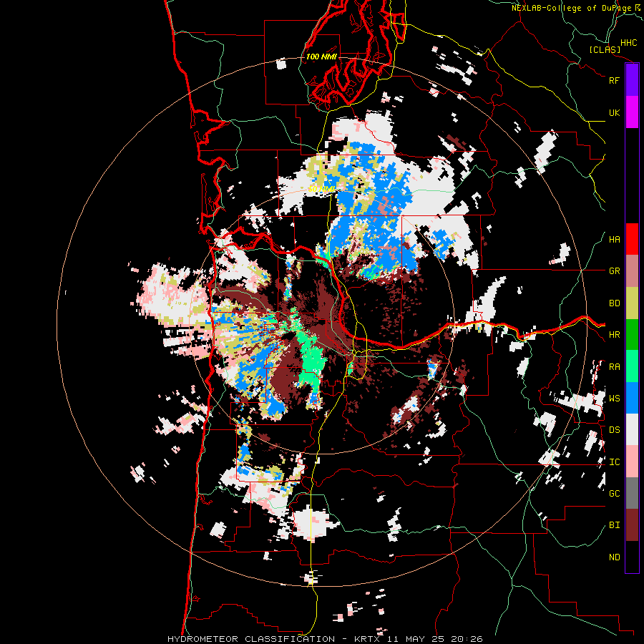Click the HR legend label
The height and width of the screenshot is (644, 644).
(x=614, y=335)
